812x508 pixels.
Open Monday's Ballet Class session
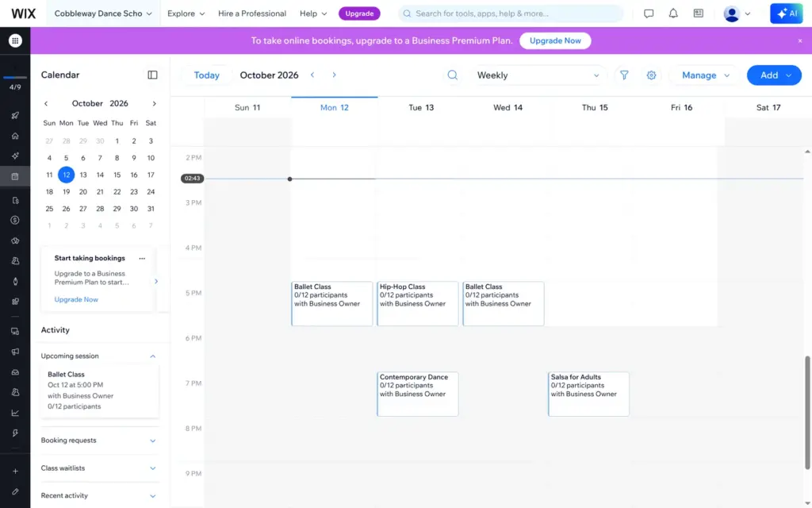click(332, 304)
